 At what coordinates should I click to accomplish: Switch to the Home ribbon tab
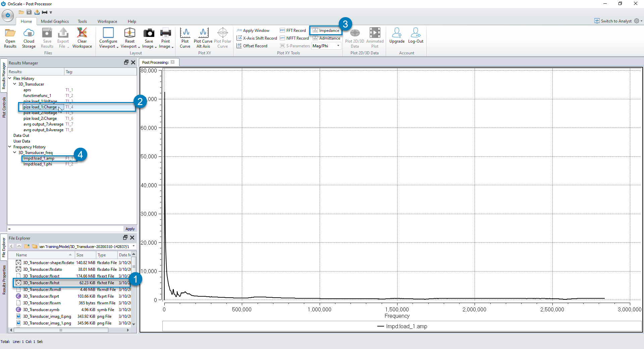tap(26, 21)
